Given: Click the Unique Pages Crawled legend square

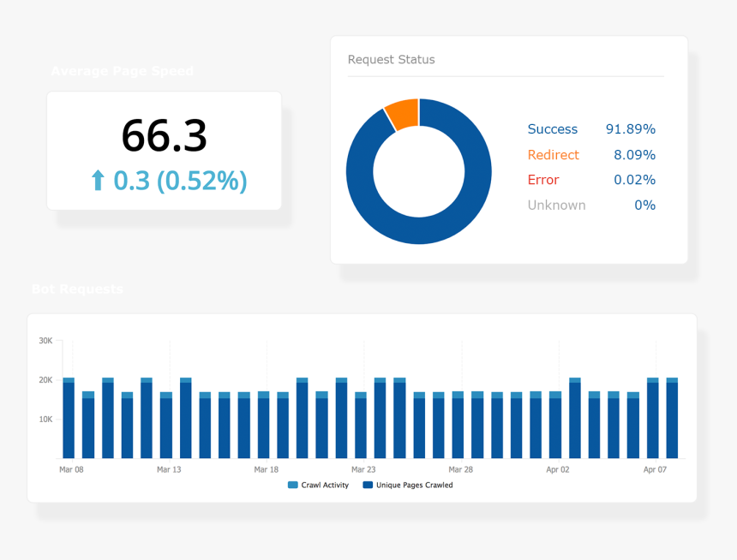Looking at the screenshot, I should tap(368, 485).
